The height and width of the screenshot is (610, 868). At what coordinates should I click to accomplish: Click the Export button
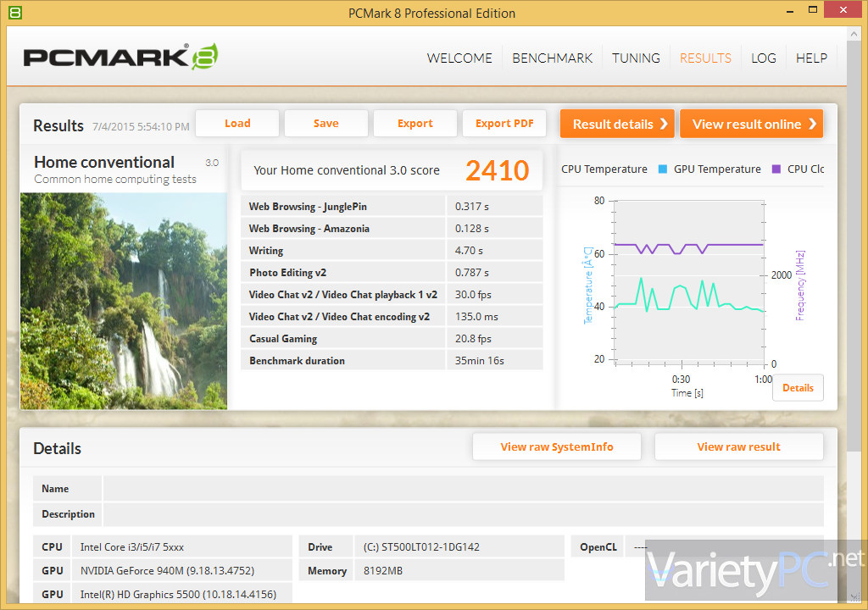pos(415,124)
